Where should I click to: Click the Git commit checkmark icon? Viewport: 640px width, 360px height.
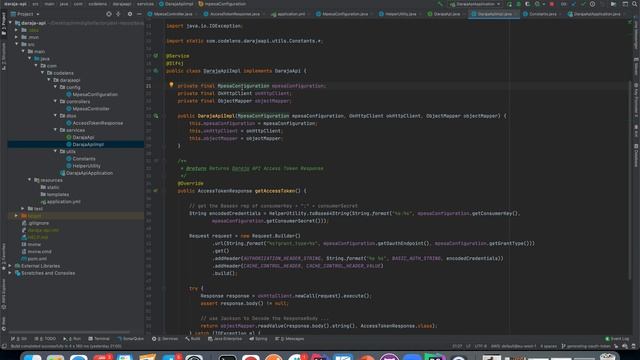point(583,4)
